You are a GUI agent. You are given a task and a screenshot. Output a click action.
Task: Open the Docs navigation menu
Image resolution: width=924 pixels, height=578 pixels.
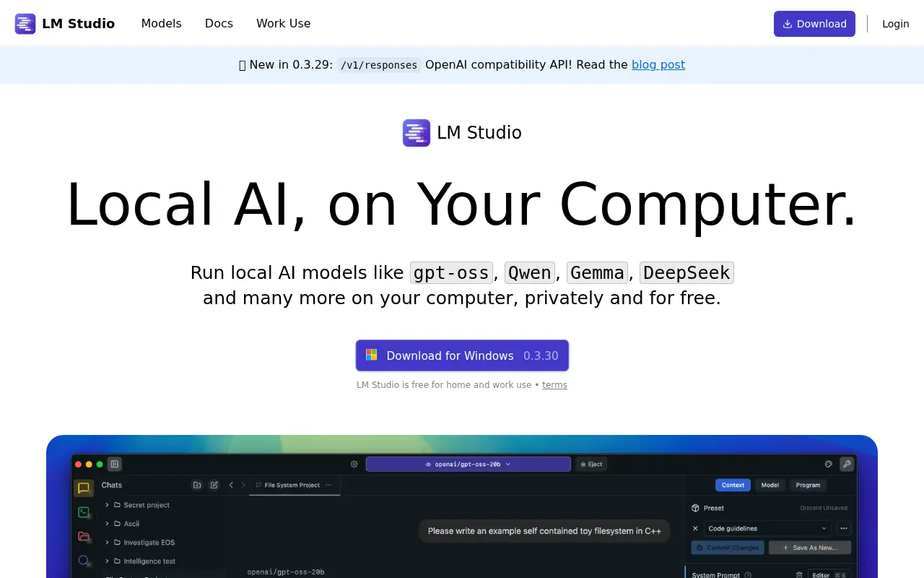click(x=219, y=23)
